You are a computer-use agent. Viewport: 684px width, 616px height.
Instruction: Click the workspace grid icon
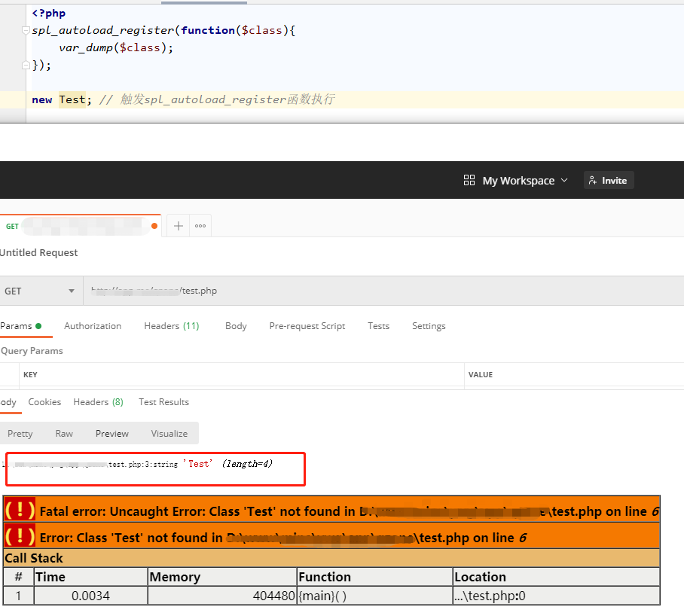pos(469,180)
